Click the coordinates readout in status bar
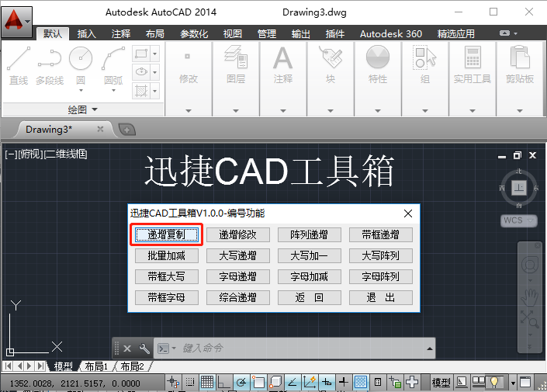The height and width of the screenshot is (392, 547). point(74,383)
